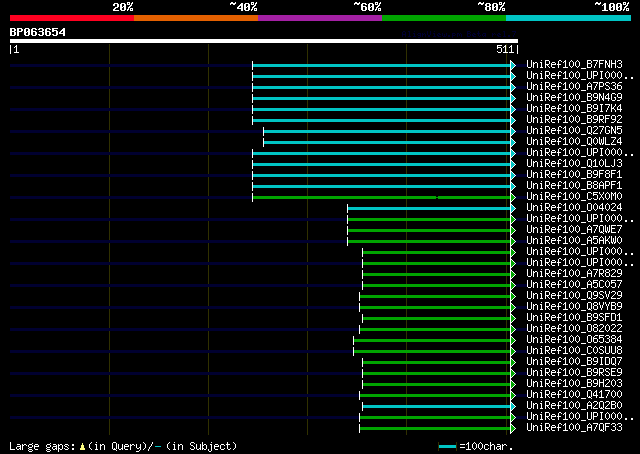Select the UniRef100_Q10LJ3 hit name
Image resolution: width=640 pixels, height=454 pixels.
tap(574, 164)
